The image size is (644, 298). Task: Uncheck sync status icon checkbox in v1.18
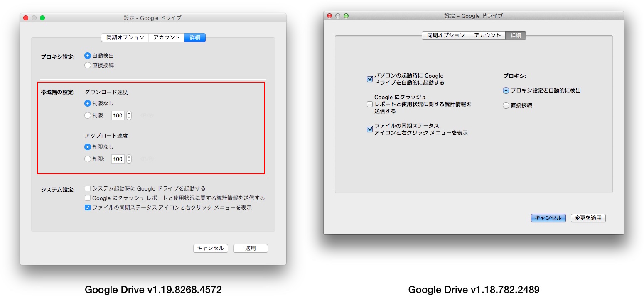[x=370, y=129]
